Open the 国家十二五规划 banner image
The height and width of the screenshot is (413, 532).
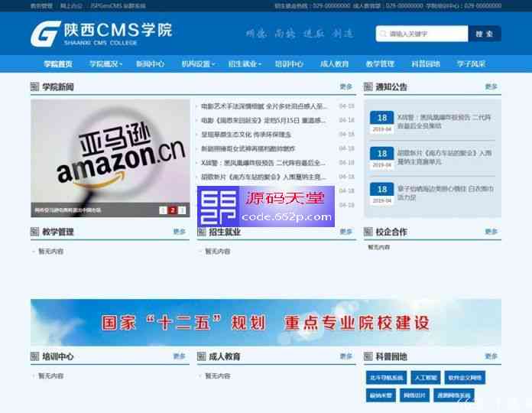(266, 322)
